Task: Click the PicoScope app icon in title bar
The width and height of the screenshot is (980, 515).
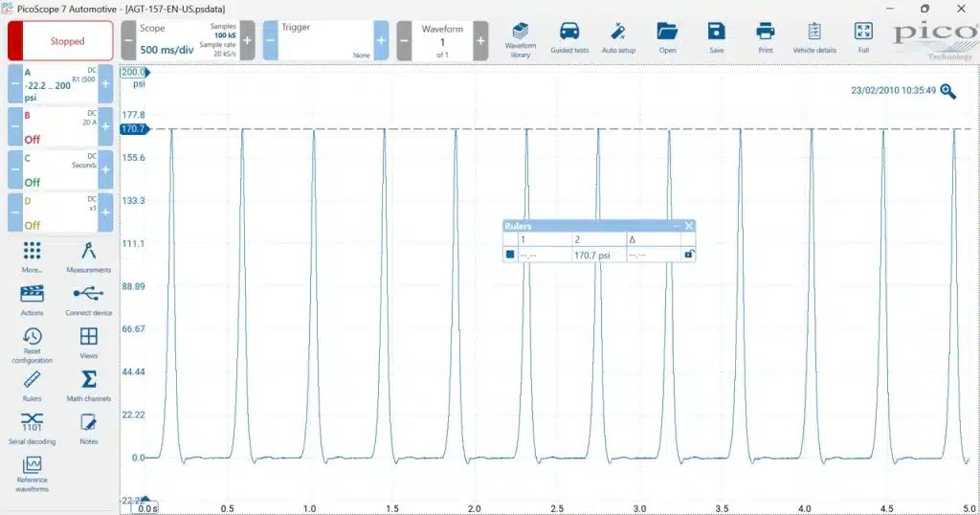Action: click(7, 8)
